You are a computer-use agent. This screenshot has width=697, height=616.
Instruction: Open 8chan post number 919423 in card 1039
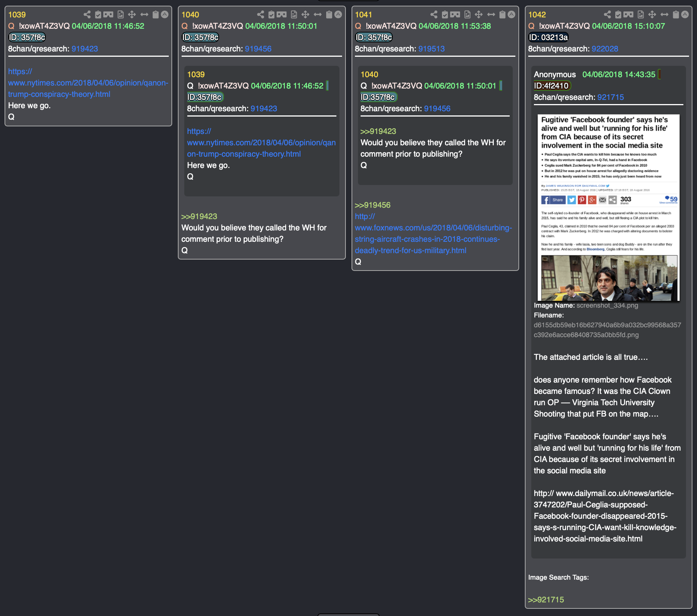tap(85, 49)
